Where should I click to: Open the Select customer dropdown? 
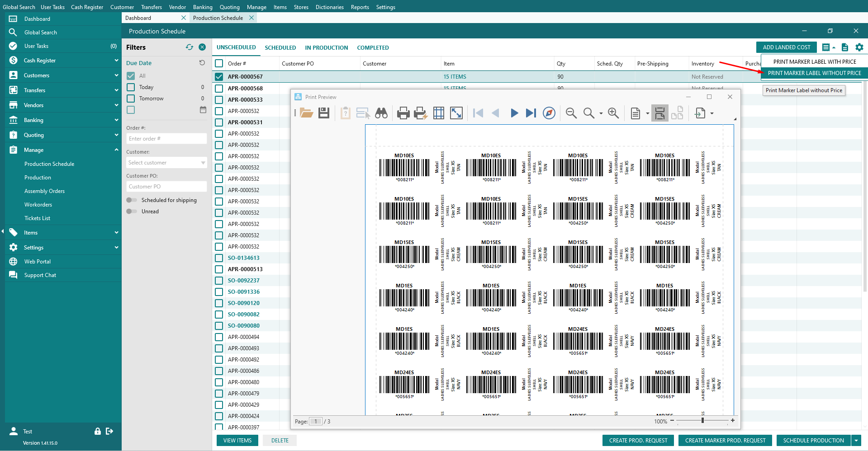tap(203, 163)
